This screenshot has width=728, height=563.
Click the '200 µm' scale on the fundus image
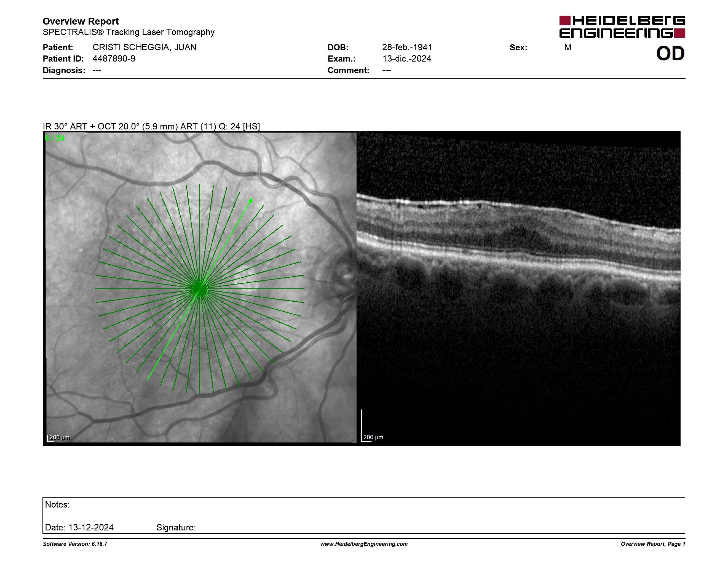coord(59,438)
